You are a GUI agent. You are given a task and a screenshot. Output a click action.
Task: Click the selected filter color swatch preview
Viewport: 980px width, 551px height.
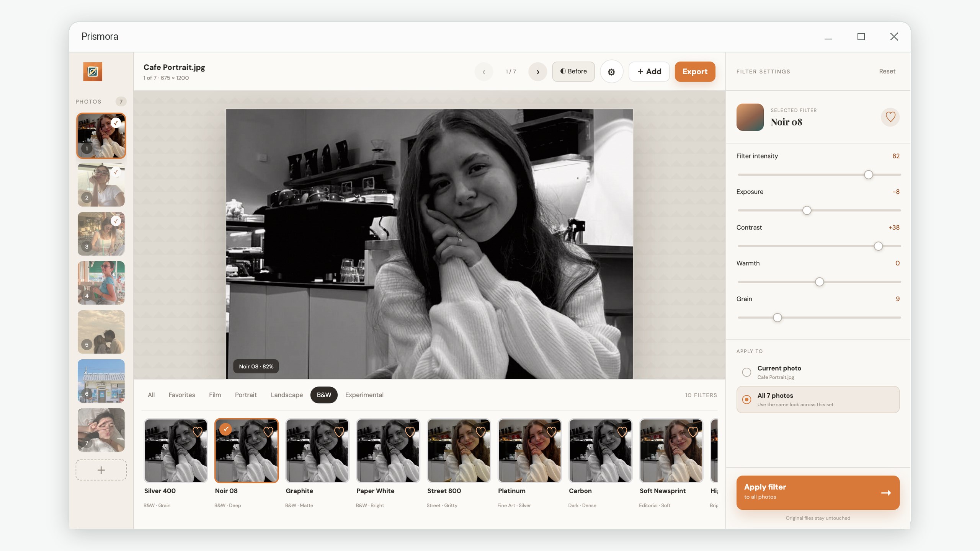750,117
